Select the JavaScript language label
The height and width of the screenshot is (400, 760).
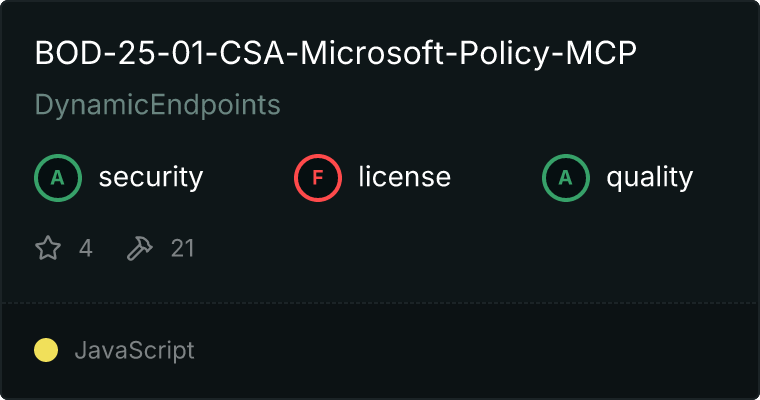pos(134,350)
